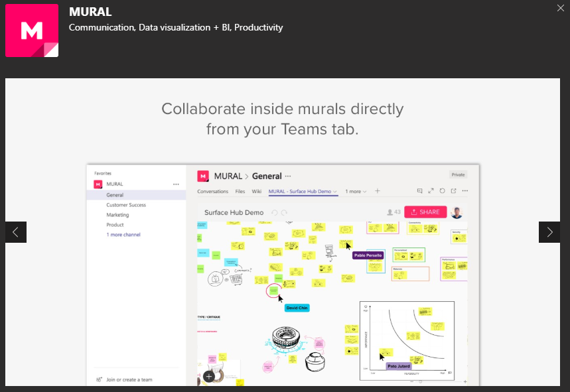Show the 43 participants count icon

(x=393, y=212)
